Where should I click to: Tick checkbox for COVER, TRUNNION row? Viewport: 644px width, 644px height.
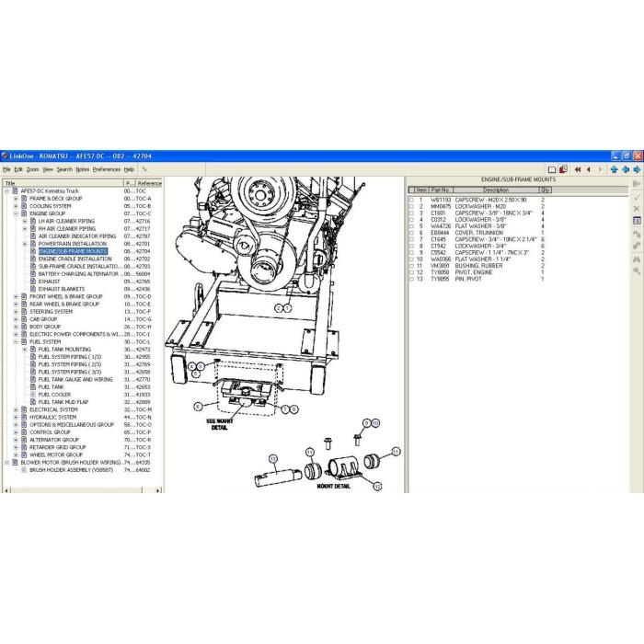tap(411, 233)
